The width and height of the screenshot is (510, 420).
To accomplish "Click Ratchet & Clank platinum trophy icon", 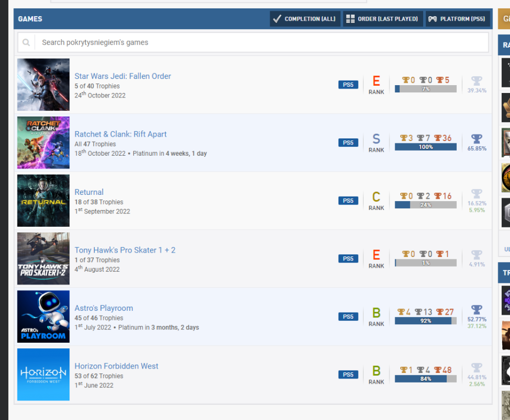I will (476, 138).
